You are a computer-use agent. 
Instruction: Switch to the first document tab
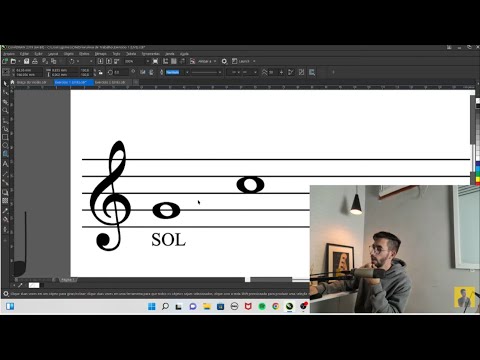(32, 82)
